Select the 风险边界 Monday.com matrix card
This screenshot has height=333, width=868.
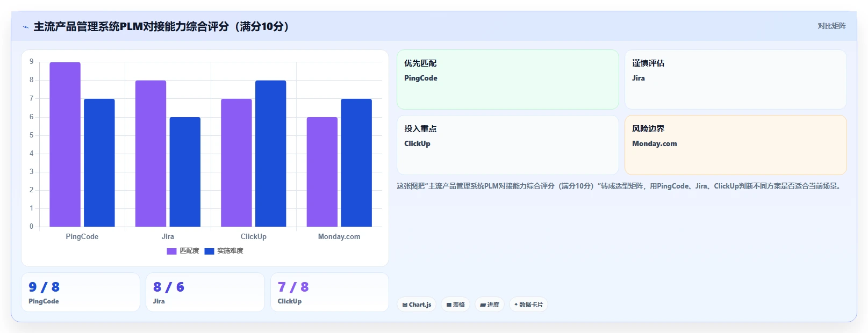pyautogui.click(x=736, y=145)
